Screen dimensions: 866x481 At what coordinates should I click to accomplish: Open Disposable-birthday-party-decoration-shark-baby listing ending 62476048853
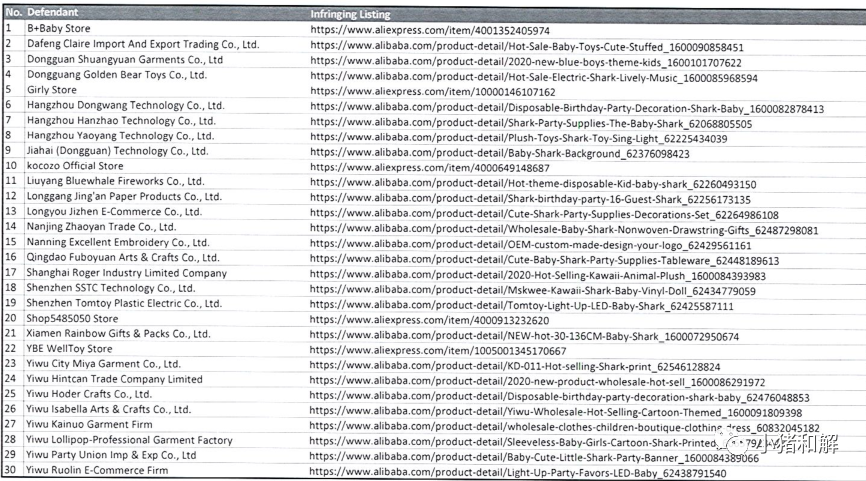click(x=559, y=398)
